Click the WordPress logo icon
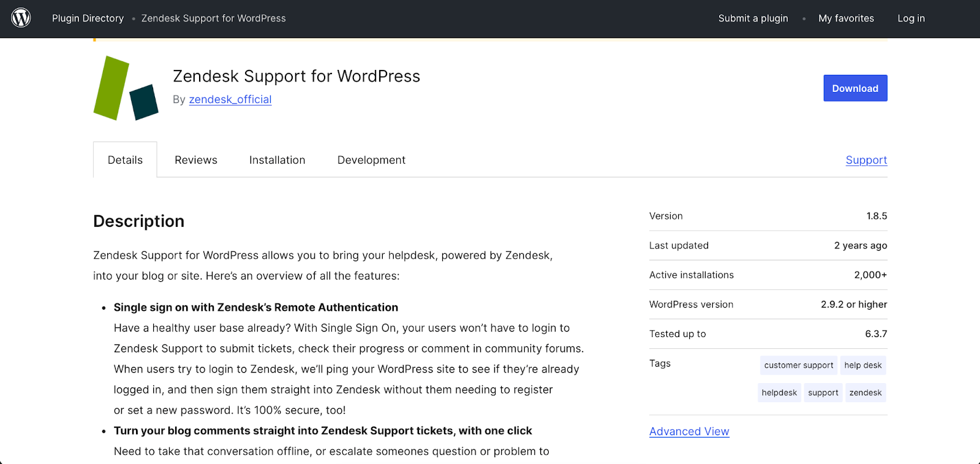Screen dimensions: 980x464 (x=21, y=18)
